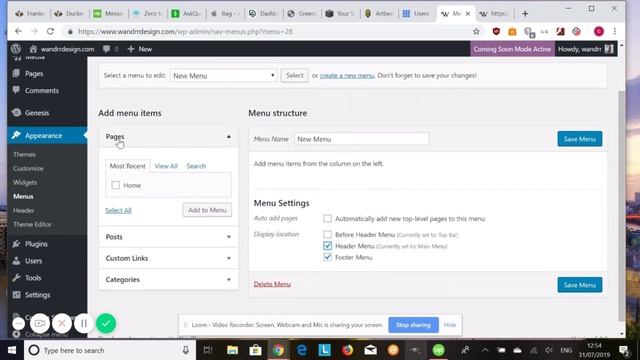
Task: Reload the page in Chrome
Action: pos(50,31)
